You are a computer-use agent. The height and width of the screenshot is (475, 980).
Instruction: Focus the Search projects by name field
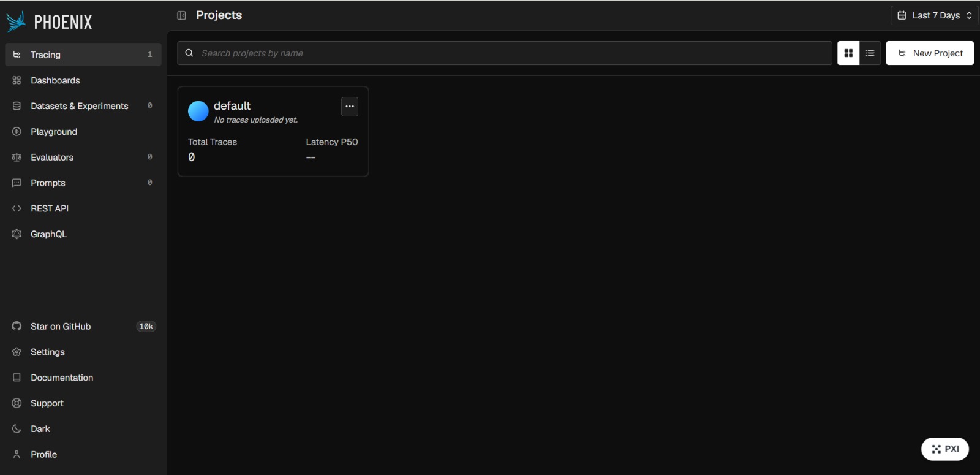pos(505,53)
